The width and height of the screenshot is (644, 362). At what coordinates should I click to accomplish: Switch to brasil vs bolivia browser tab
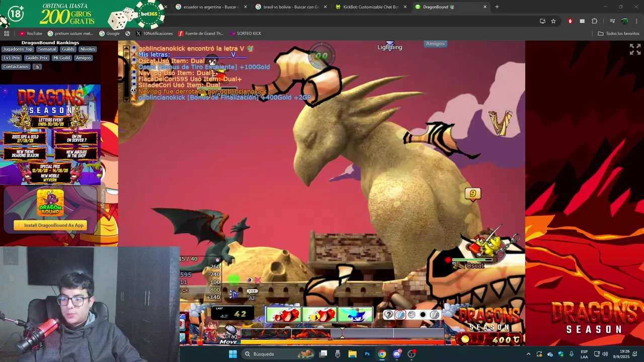(x=290, y=7)
